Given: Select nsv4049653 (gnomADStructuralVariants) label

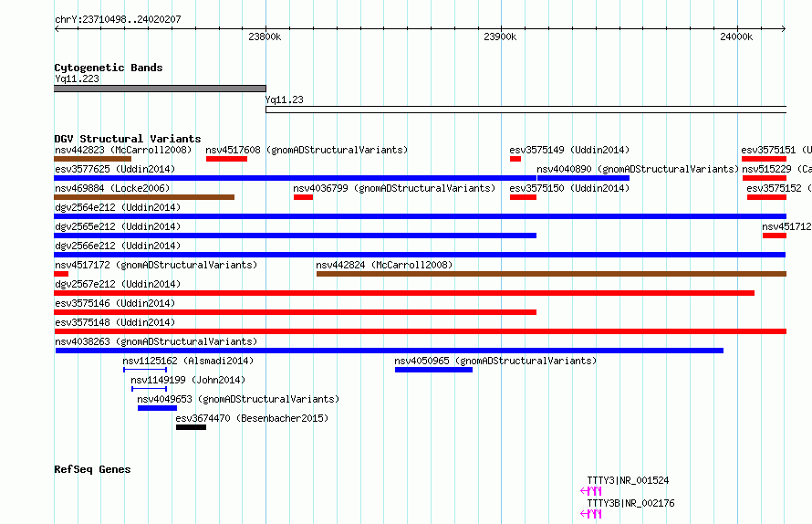Looking at the screenshot, I should pyautogui.click(x=238, y=399).
